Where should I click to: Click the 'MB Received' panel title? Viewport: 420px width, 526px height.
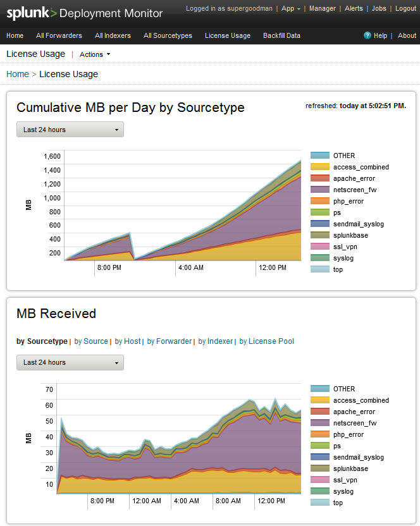56,314
